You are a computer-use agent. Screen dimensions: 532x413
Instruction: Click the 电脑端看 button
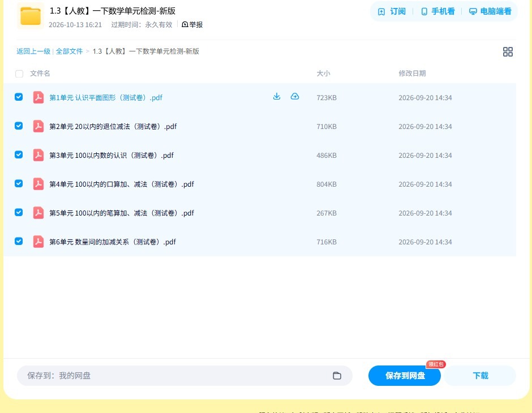pos(490,11)
